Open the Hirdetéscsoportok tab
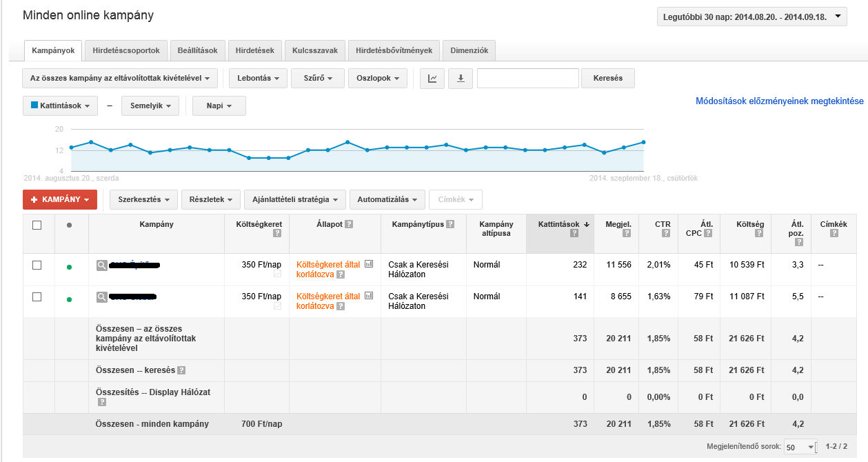 tap(126, 50)
